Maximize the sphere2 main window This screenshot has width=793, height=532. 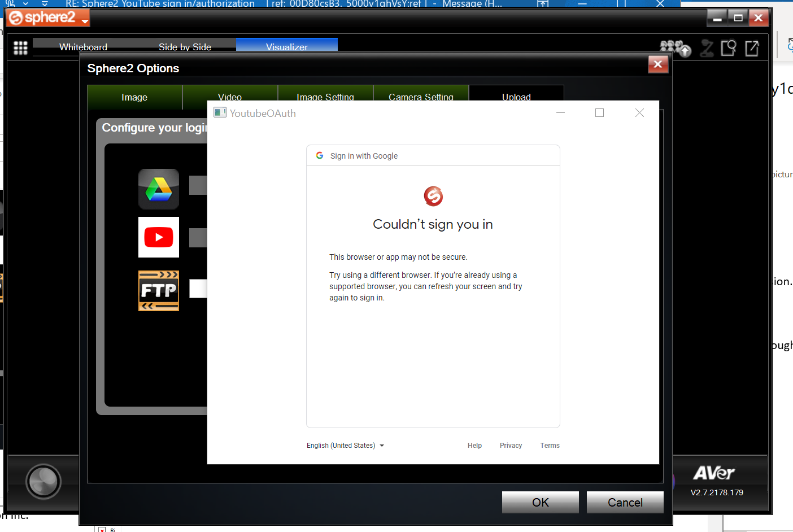coord(738,18)
